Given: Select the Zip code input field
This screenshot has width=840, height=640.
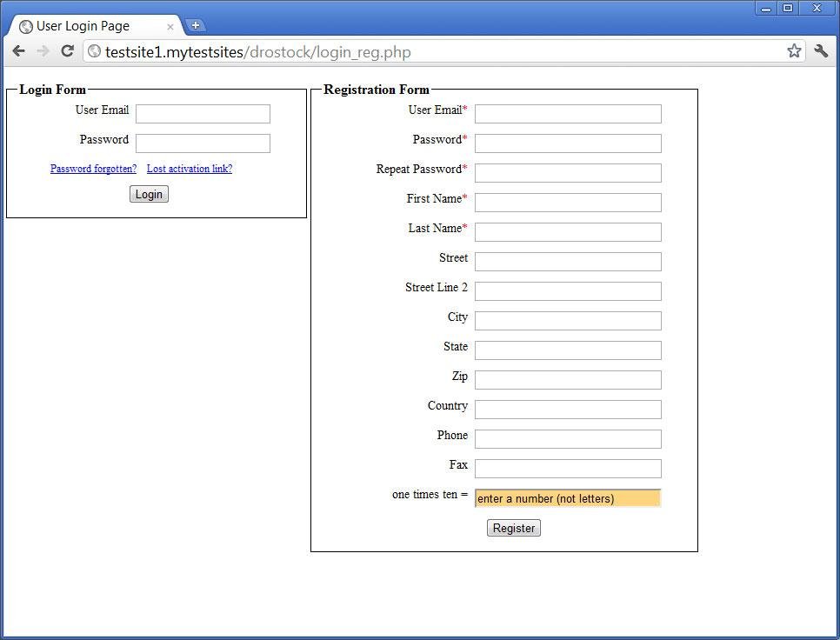Looking at the screenshot, I should (x=567, y=379).
